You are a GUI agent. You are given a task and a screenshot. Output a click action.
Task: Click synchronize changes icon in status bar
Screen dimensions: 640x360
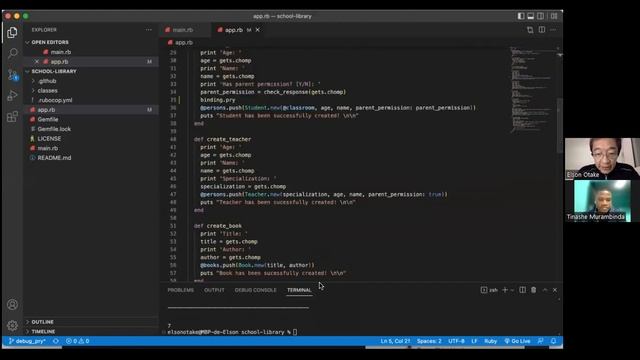click(56, 341)
